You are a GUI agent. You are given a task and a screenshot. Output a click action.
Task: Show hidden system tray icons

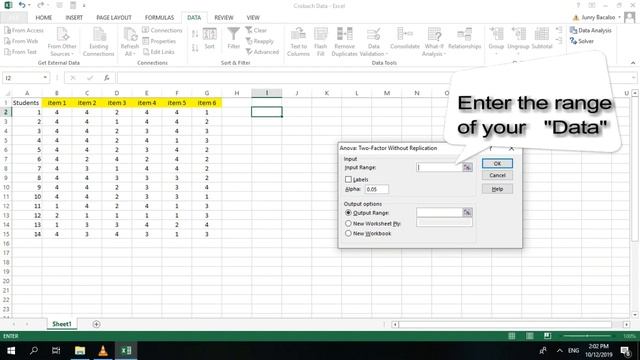coord(560,351)
